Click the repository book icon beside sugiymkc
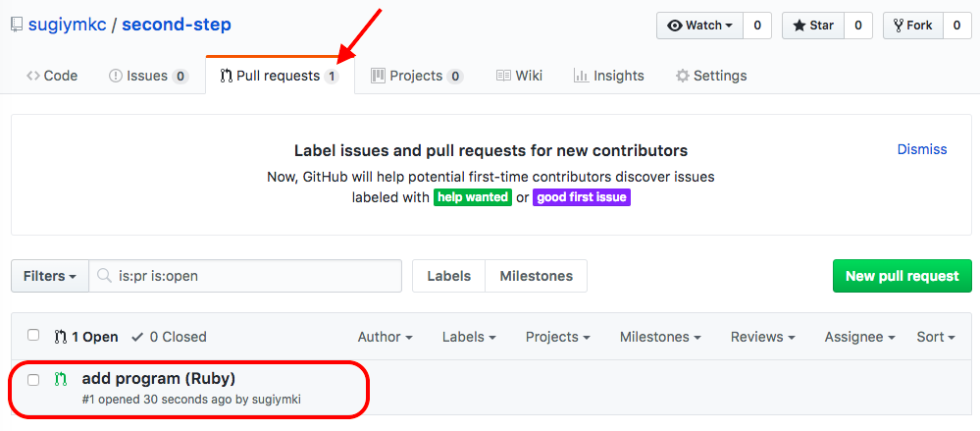 pos(17,25)
